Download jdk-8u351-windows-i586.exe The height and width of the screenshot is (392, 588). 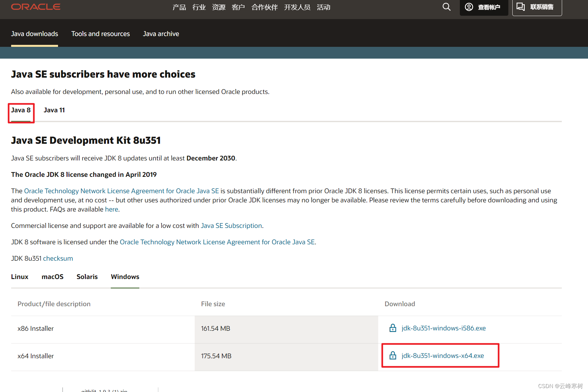click(443, 328)
